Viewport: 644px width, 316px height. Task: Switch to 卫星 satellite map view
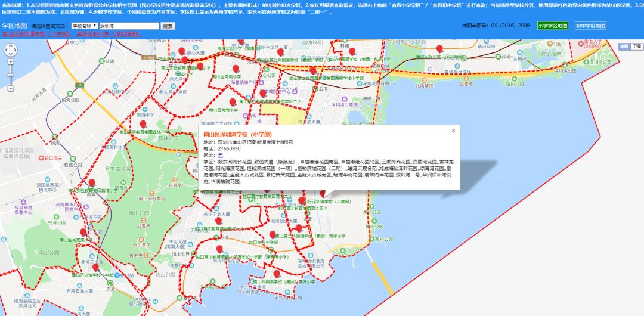tap(637, 46)
